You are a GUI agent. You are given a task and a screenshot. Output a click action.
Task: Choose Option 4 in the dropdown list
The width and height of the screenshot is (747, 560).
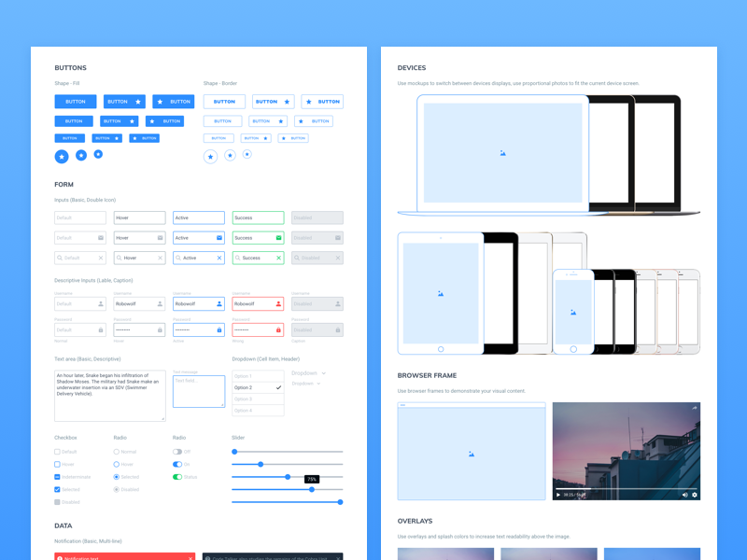point(258,411)
